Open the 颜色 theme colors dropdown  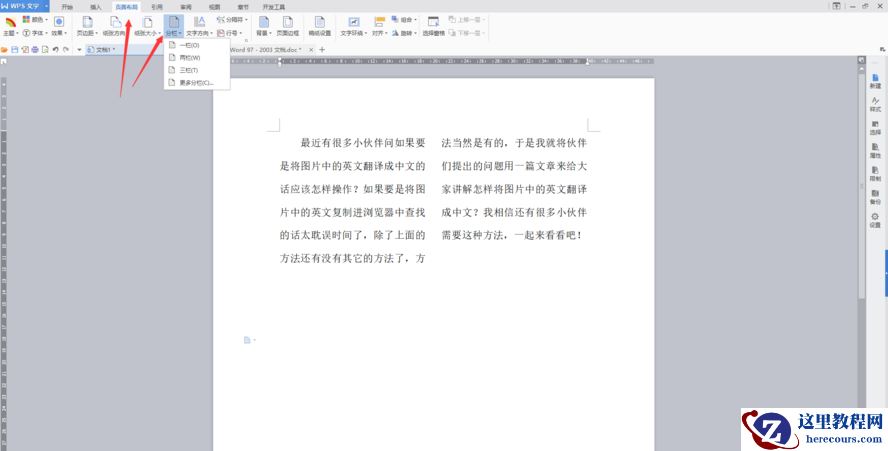35,20
